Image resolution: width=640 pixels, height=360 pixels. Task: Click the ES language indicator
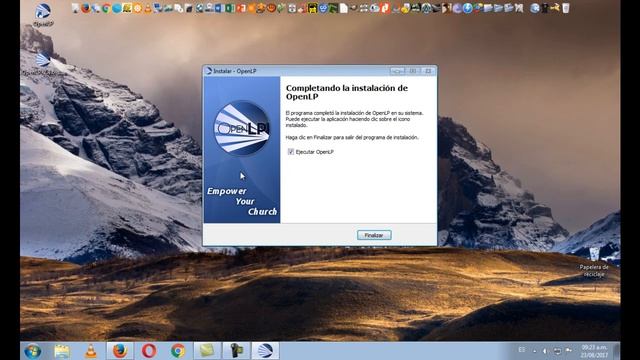click(522, 350)
